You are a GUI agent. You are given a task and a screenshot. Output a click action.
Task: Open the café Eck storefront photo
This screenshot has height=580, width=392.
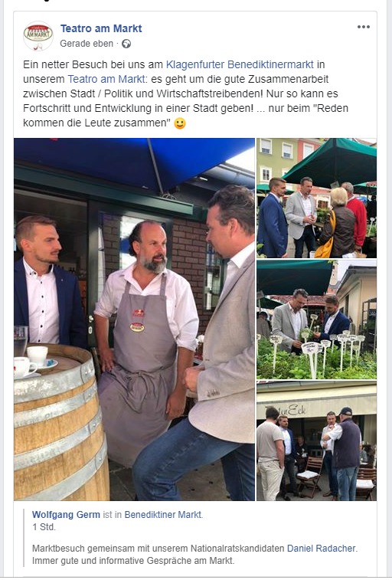pos(317,441)
